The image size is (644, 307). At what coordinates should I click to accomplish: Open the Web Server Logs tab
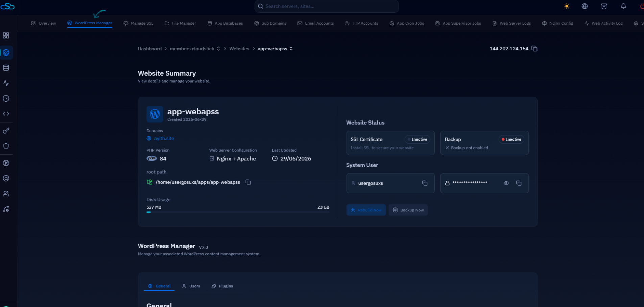pos(511,23)
